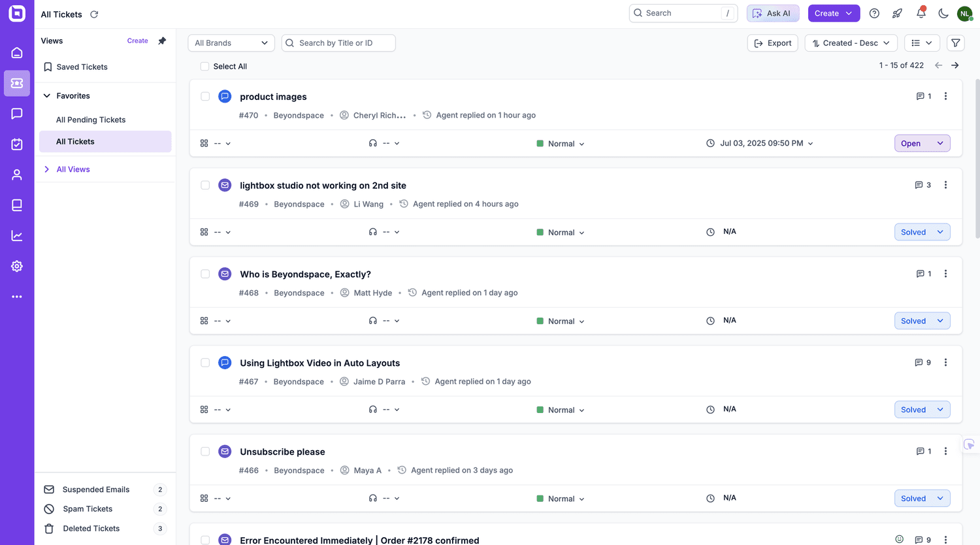Focus the Search by Title or ID field

tap(338, 43)
